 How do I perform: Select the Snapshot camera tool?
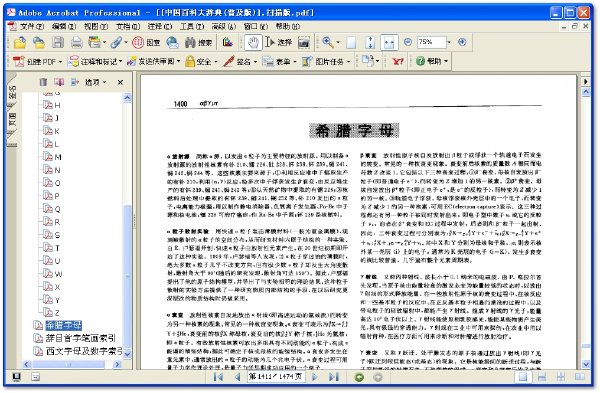click(304, 42)
